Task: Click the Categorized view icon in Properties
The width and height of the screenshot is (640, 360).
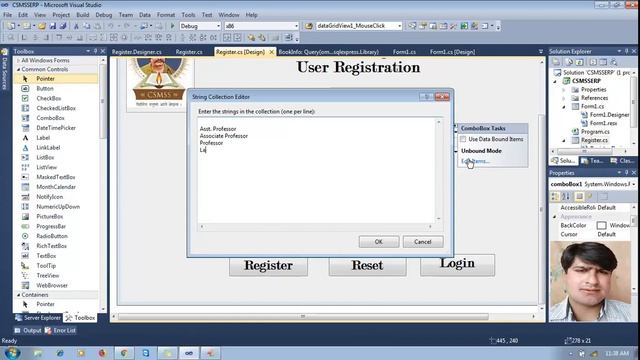Action: 555,197
